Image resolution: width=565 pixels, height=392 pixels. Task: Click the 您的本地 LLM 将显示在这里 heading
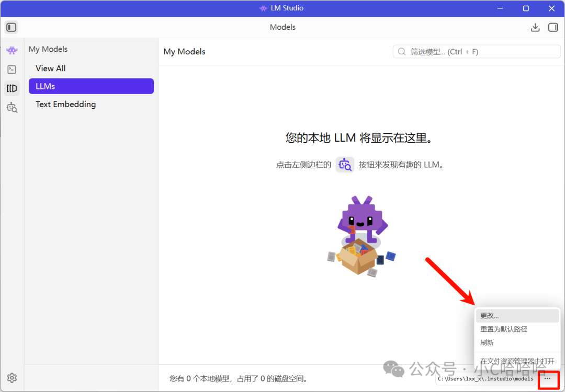click(359, 138)
